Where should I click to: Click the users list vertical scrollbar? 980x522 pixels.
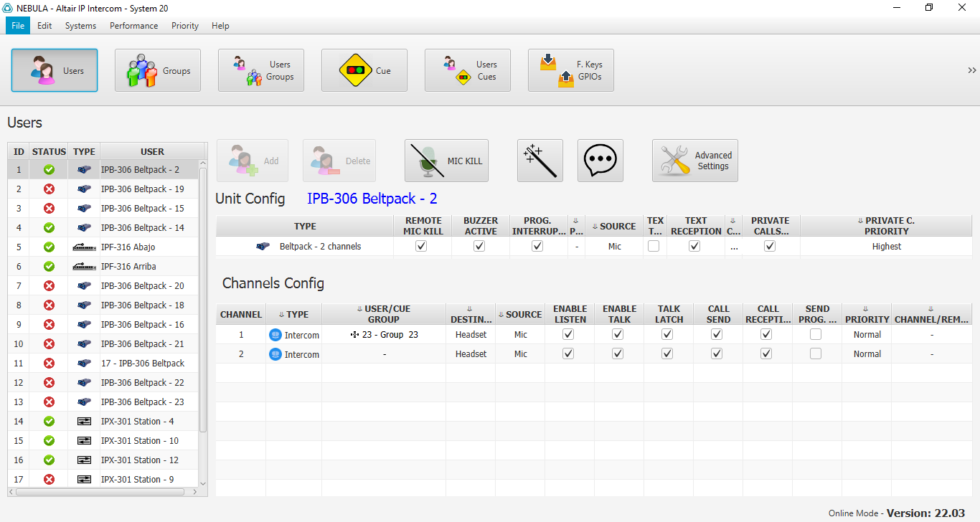tap(203, 300)
